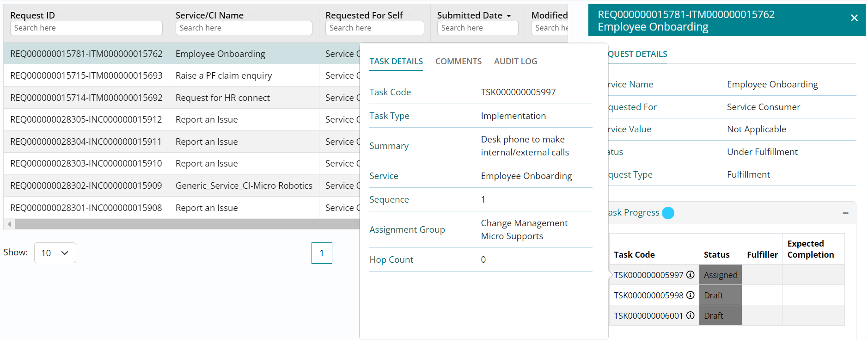Open info icon for task TSK000000005998
Viewport: 868px width, 340px height.
tap(690, 295)
